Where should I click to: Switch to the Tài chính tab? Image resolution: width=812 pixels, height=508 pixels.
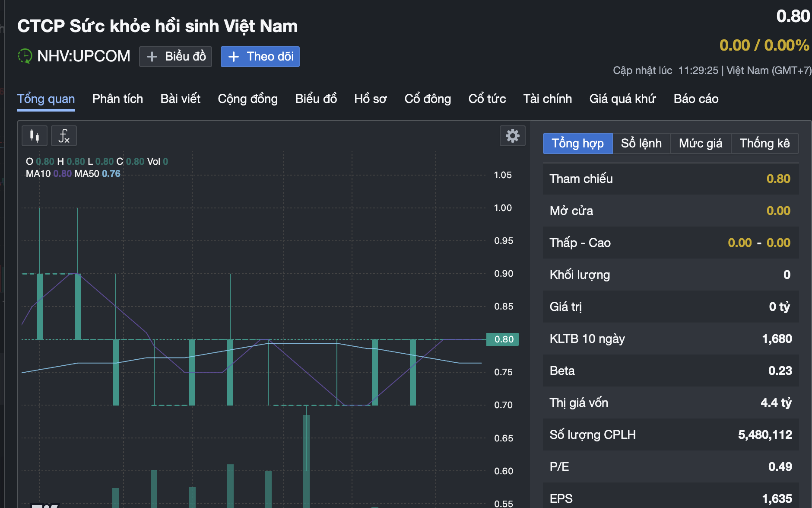[x=548, y=99]
